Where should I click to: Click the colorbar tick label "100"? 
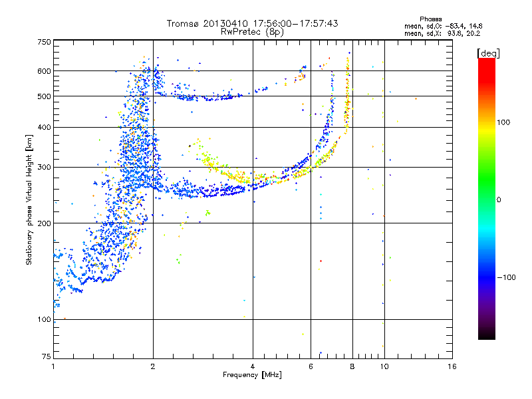(x=503, y=122)
